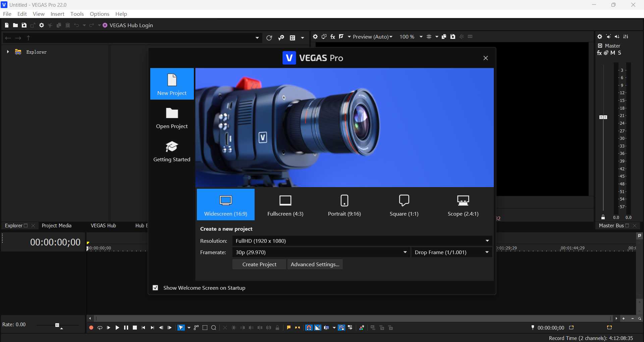Click the Explorer auto-preview icon

(281, 38)
